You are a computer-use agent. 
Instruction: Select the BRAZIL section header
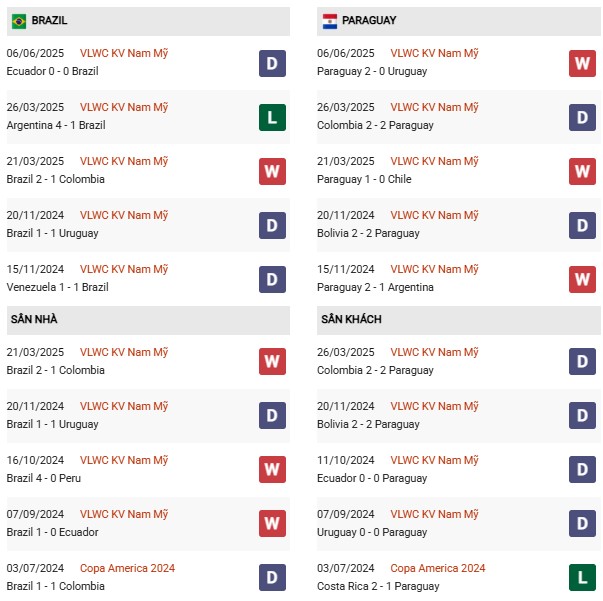click(148, 21)
